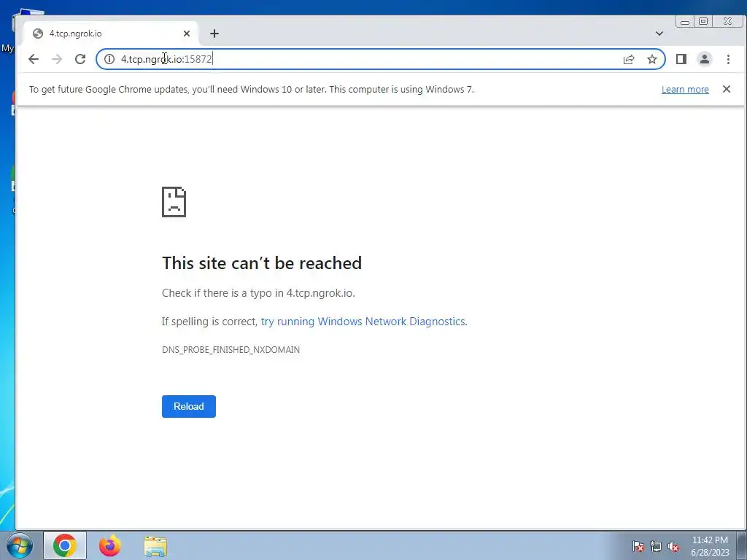Go back using the back arrow
The height and width of the screenshot is (560, 747).
34,59
